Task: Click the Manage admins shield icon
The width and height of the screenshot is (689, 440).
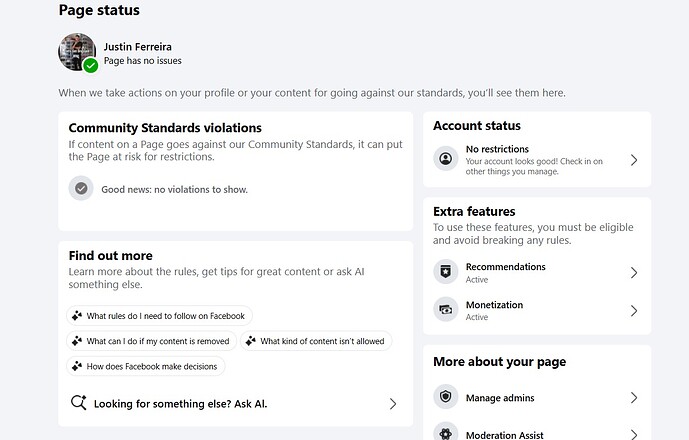Action: [446, 396]
